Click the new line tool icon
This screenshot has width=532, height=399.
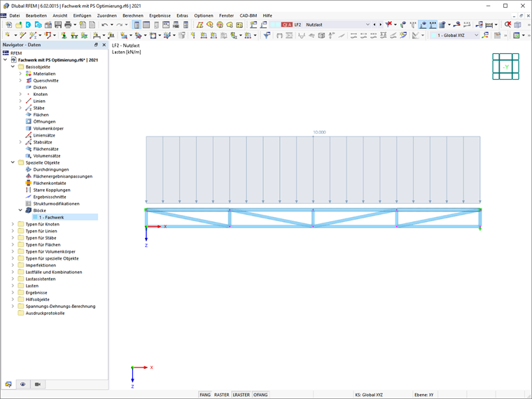coord(22,35)
